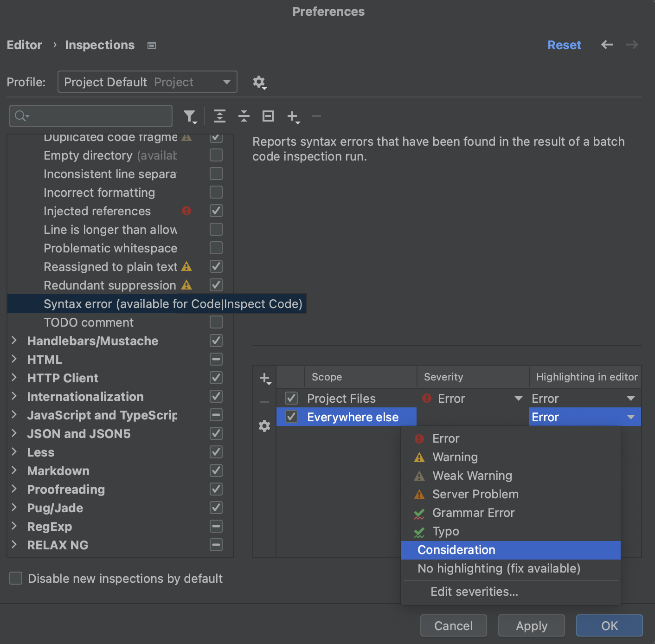Navigate back with the left arrow
Viewport: 655px width, 644px height.
[x=607, y=45]
